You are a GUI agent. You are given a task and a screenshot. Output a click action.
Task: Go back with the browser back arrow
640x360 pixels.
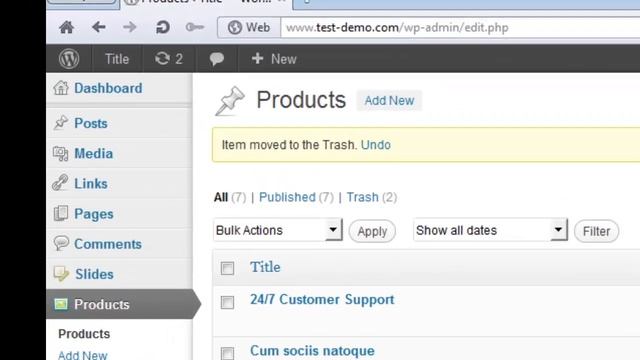[98, 27]
